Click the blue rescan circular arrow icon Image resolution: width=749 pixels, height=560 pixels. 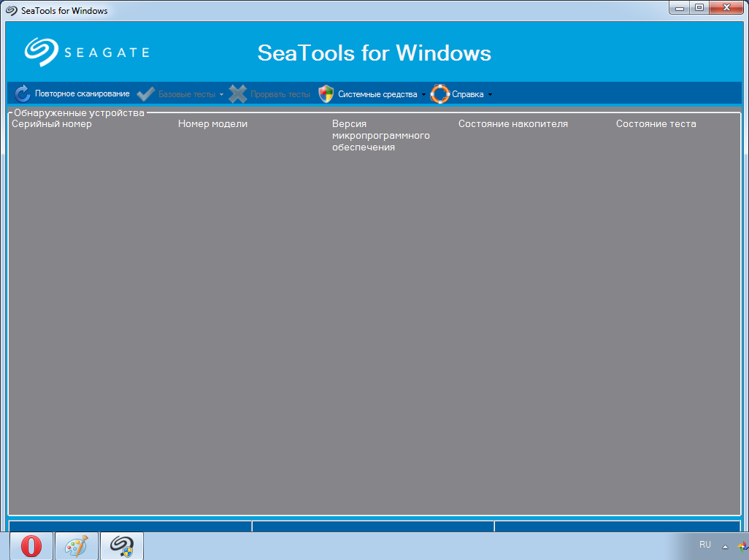pos(23,93)
